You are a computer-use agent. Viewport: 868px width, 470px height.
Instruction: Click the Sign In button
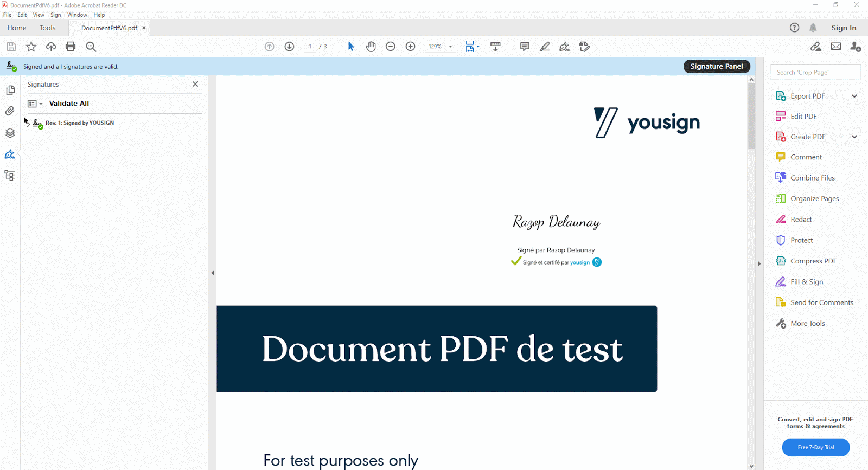pyautogui.click(x=844, y=28)
